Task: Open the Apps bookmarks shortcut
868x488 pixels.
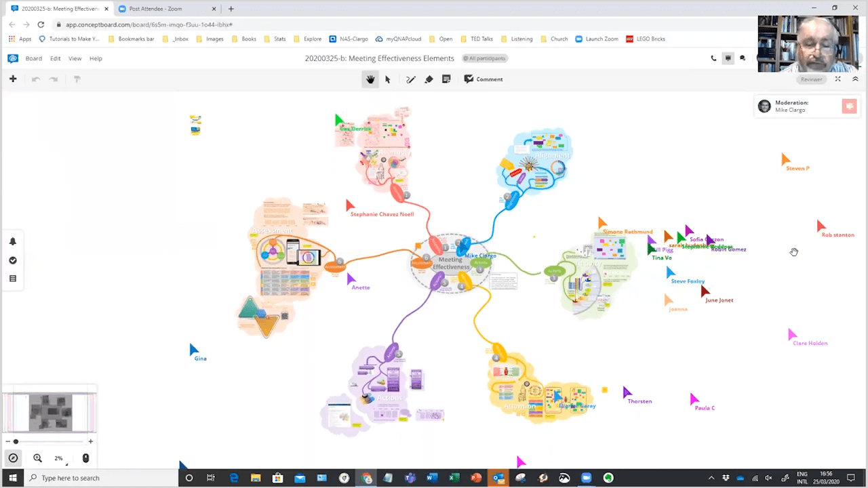Action: click(20, 39)
